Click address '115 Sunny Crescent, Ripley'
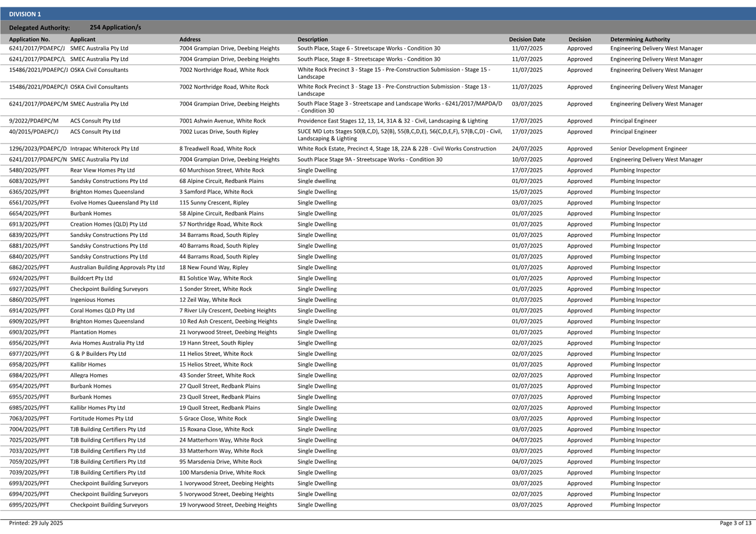Viewport: 756px width, 534px height. tap(214, 203)
